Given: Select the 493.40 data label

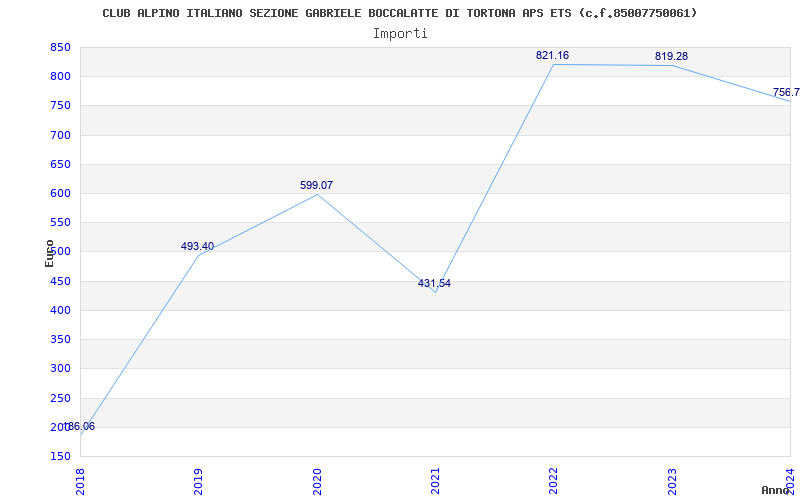Looking at the screenshot, I should point(197,246).
